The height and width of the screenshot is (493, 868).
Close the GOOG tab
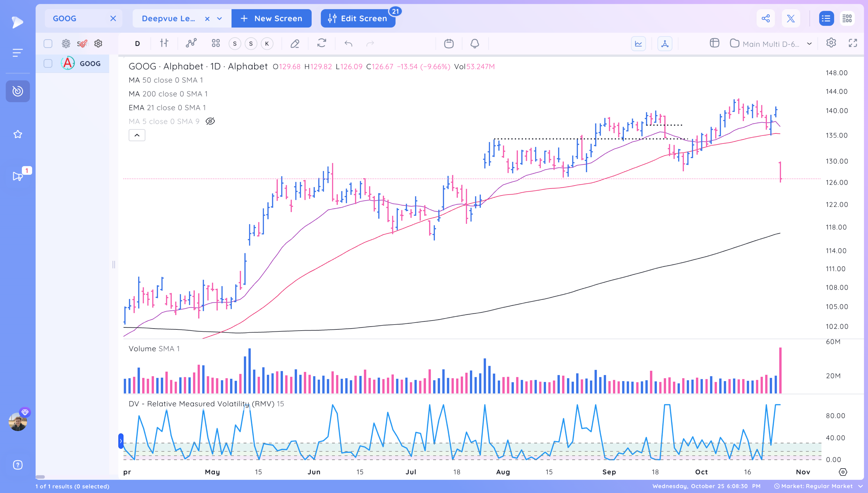point(113,18)
